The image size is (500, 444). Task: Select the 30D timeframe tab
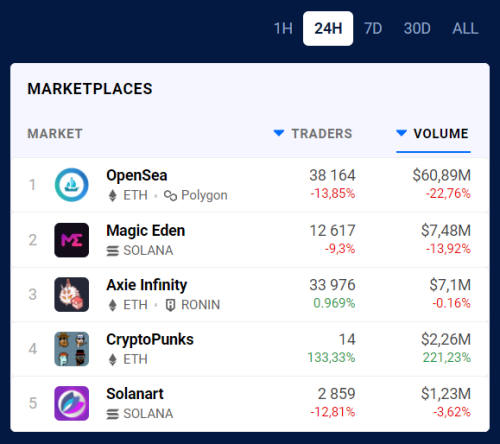pyautogui.click(x=417, y=28)
